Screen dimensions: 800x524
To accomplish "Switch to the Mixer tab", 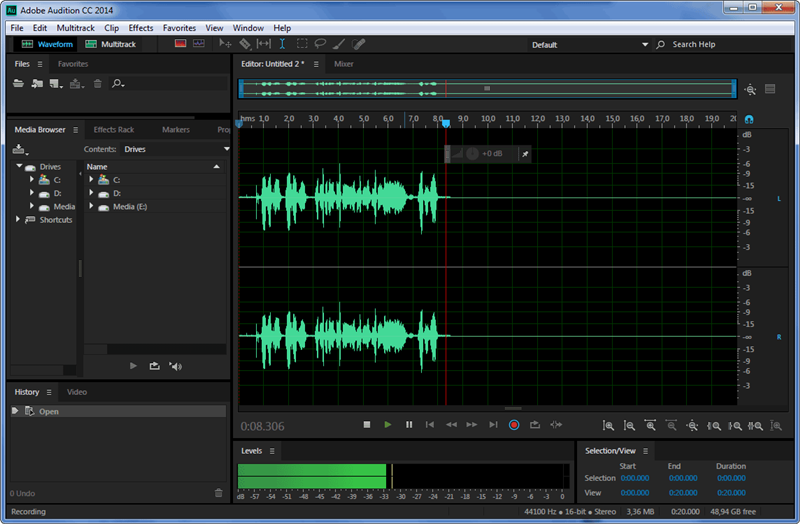I will 343,64.
